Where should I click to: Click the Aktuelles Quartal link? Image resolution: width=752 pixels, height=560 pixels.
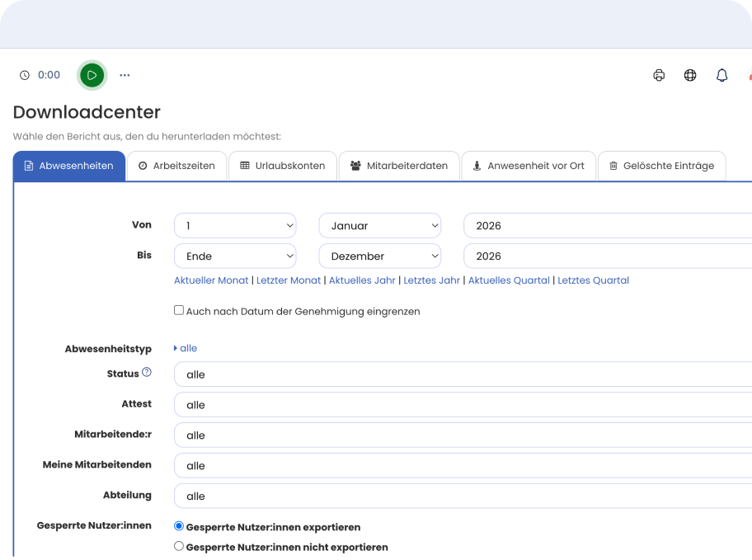click(x=509, y=280)
